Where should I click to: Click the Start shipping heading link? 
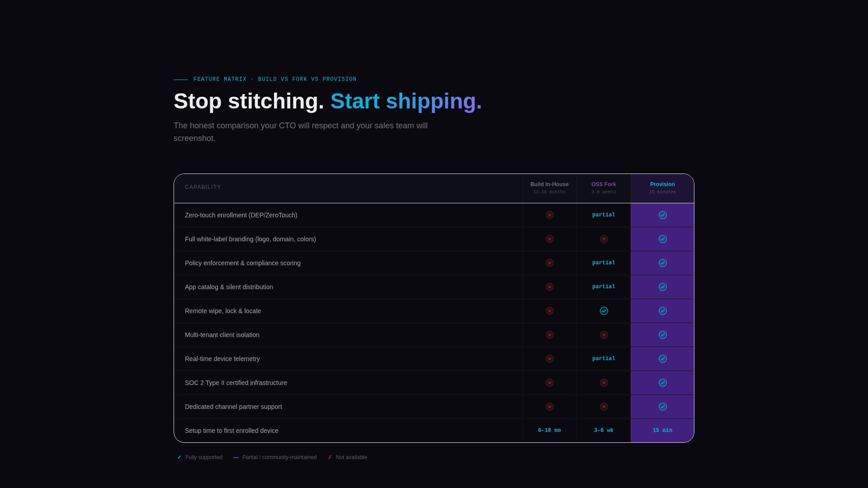click(x=406, y=101)
